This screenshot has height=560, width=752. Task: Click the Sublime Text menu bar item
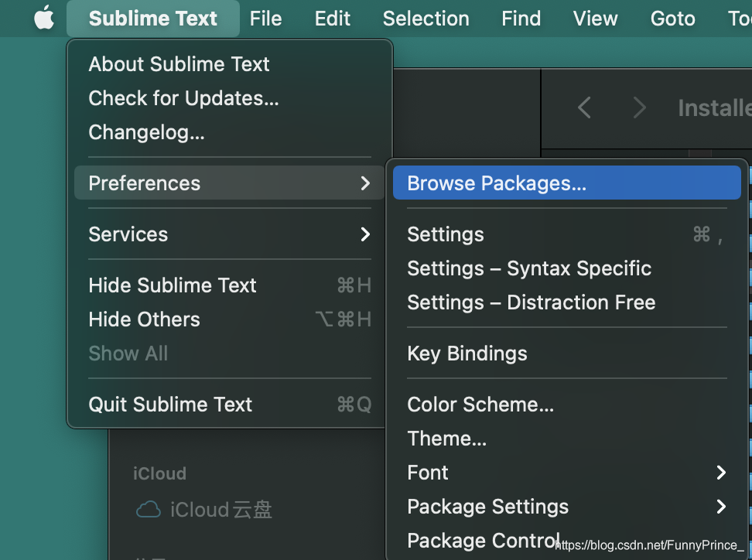[x=153, y=19]
